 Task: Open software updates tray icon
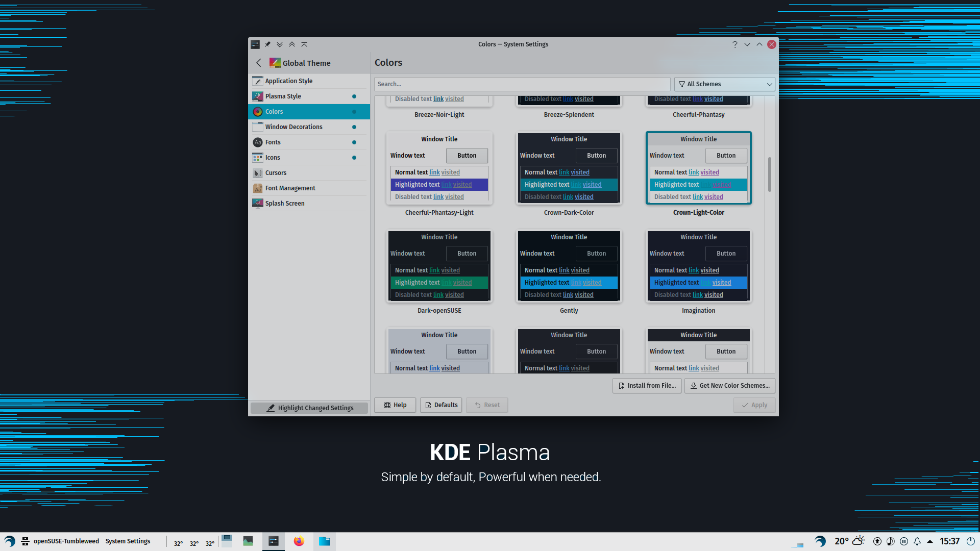pyautogui.click(x=877, y=541)
